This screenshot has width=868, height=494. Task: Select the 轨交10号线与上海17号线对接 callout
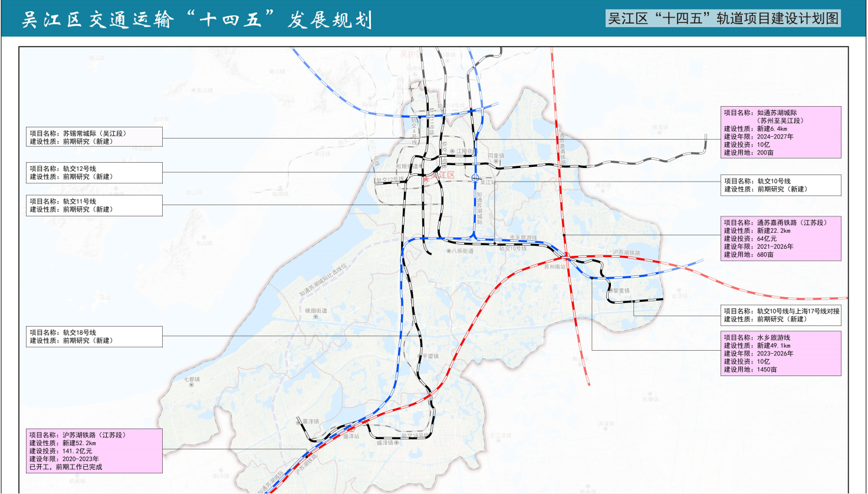tap(781, 315)
